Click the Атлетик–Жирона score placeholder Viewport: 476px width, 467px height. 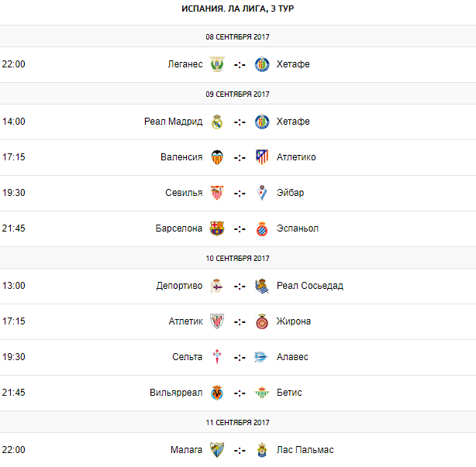point(240,321)
